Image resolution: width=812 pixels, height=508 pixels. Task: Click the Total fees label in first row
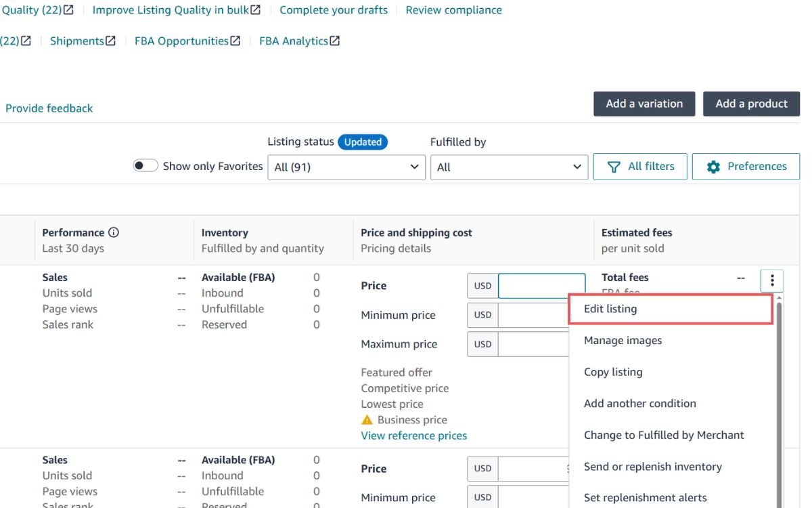(x=625, y=277)
